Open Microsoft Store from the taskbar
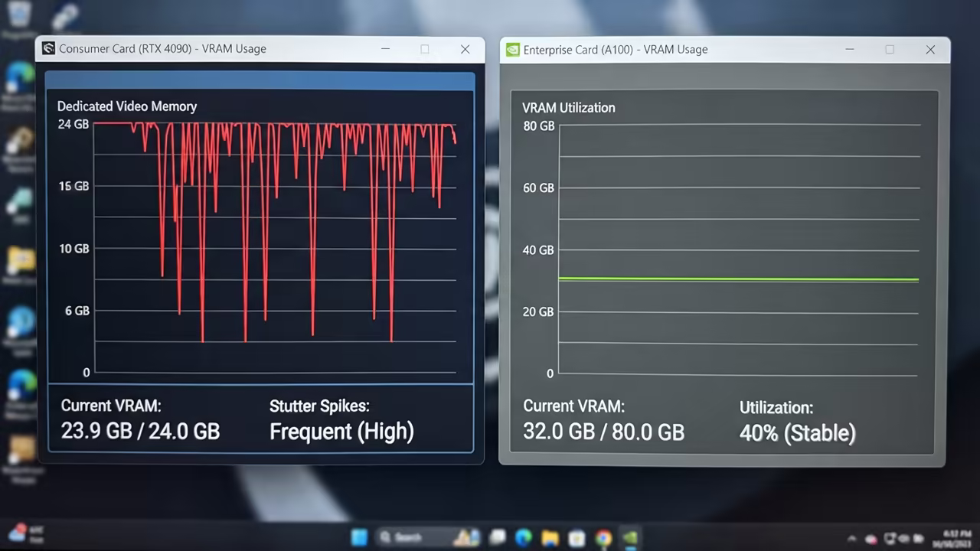 tap(577, 537)
